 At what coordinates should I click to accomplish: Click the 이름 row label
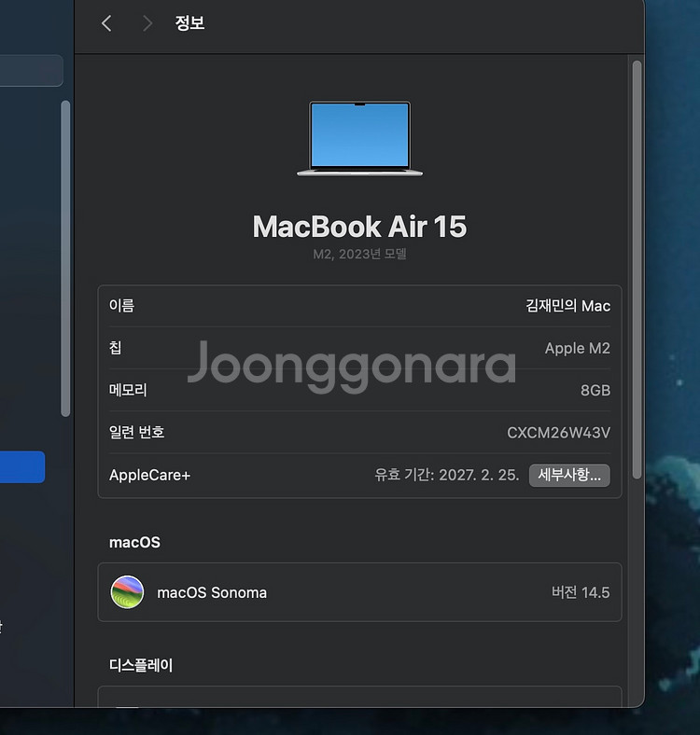coord(122,306)
